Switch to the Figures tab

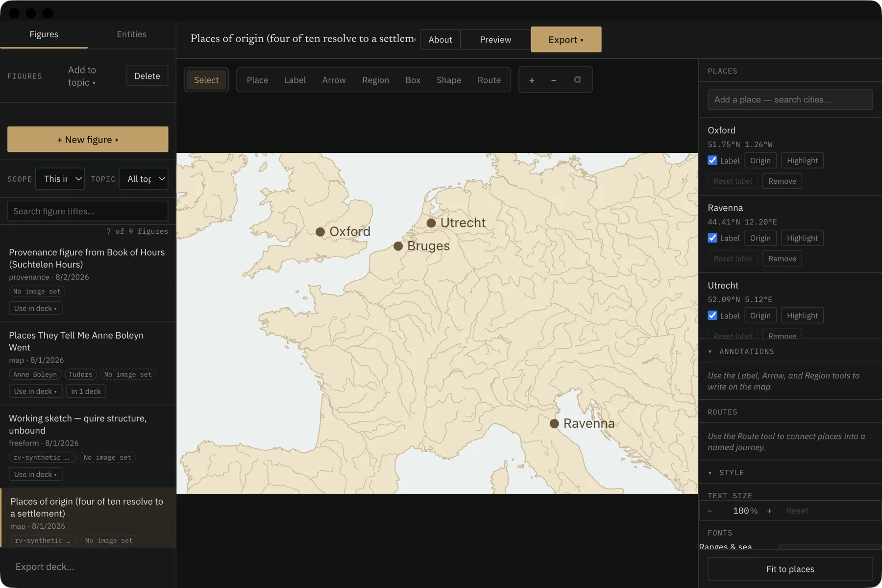point(44,34)
